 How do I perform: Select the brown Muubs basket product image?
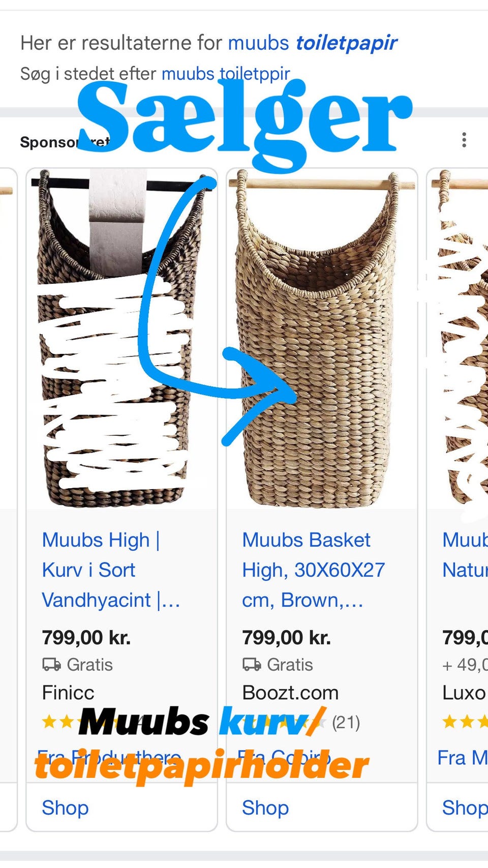coord(322,339)
